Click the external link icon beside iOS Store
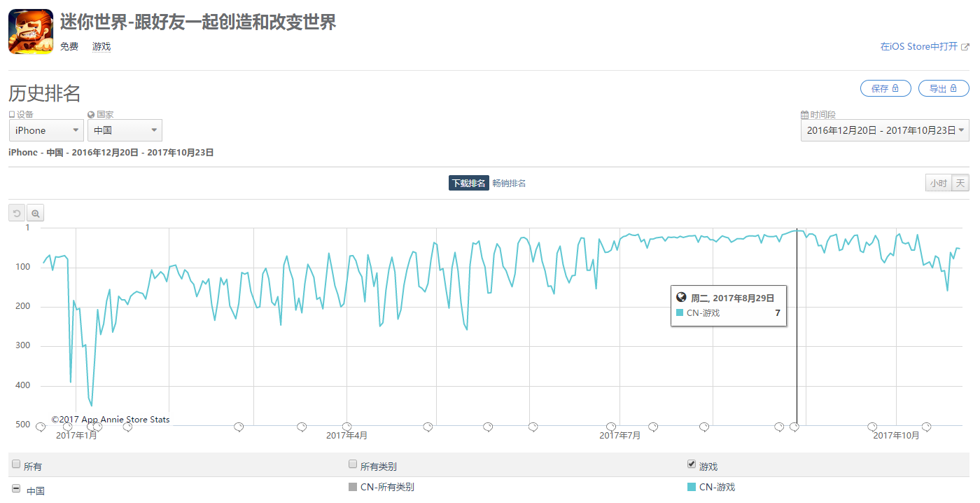Screen dimensions: 980x503 pos(965,47)
